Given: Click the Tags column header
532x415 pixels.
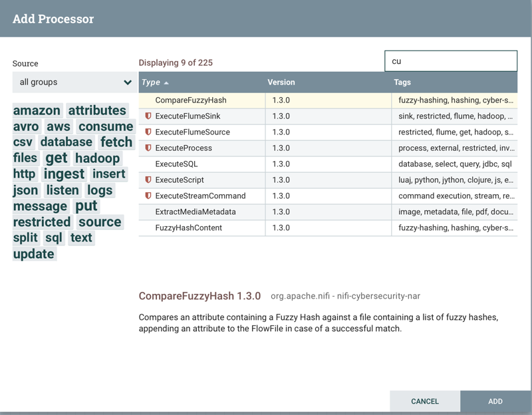Looking at the screenshot, I should click(402, 82).
